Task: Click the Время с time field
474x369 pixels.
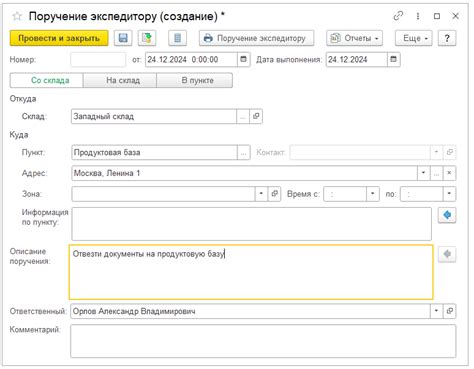Action: [345, 194]
